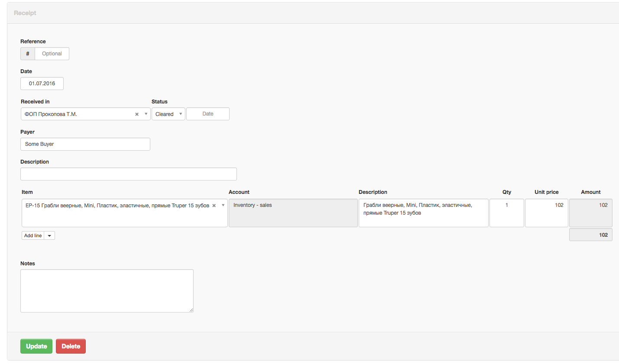The width and height of the screenshot is (619, 364).
Task: Focus the Reference optional field
Action: click(x=52, y=54)
